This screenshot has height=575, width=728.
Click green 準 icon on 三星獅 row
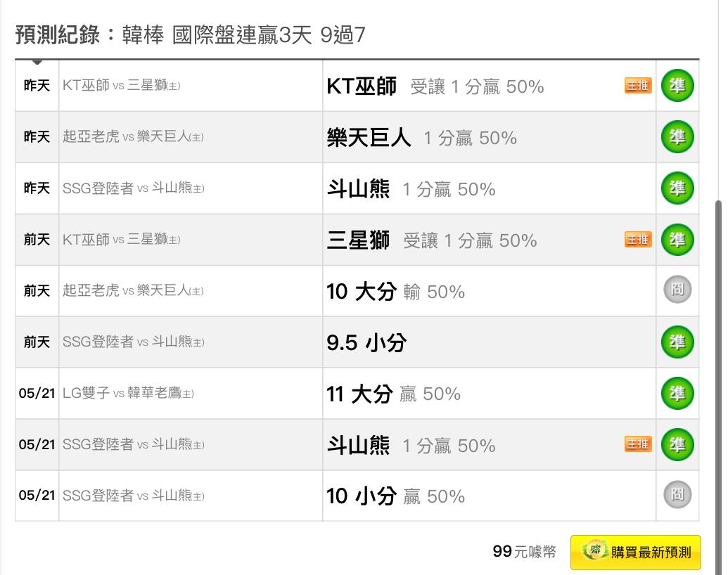pyautogui.click(x=677, y=240)
